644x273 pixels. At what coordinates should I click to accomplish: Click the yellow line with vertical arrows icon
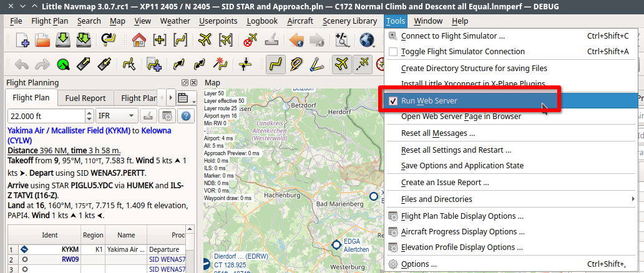245,64
